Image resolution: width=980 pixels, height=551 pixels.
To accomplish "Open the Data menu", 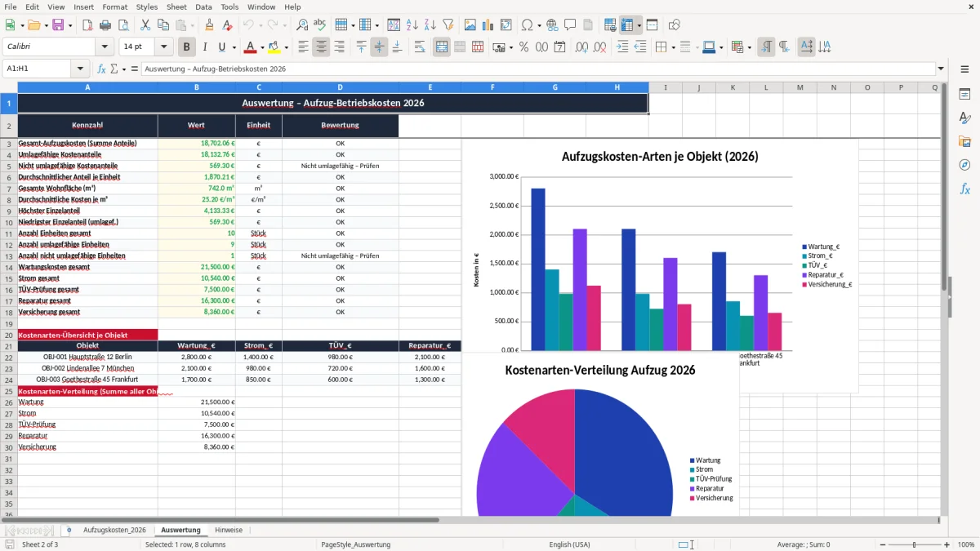I will click(204, 7).
